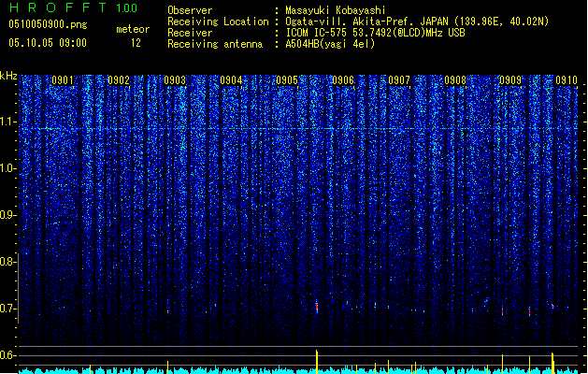Click the meteor count value 12

pos(136,43)
